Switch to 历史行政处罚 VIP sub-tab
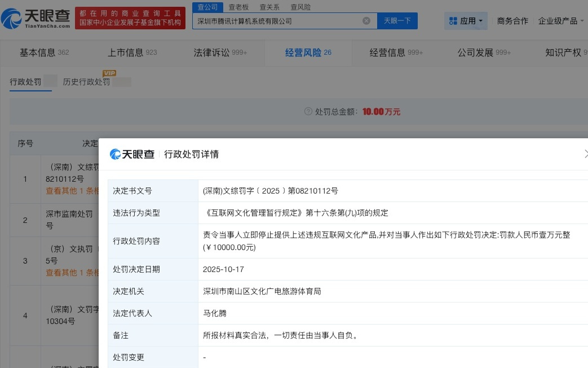588x368 pixels. (x=87, y=82)
